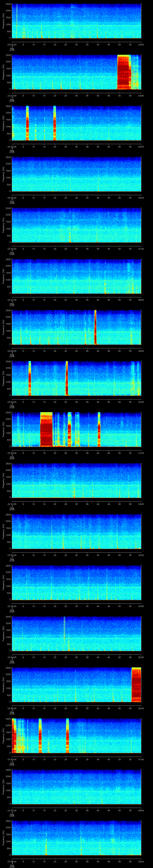Click the burst near 8 s in 23:29:00 spectrogram

tap(30, 378)
